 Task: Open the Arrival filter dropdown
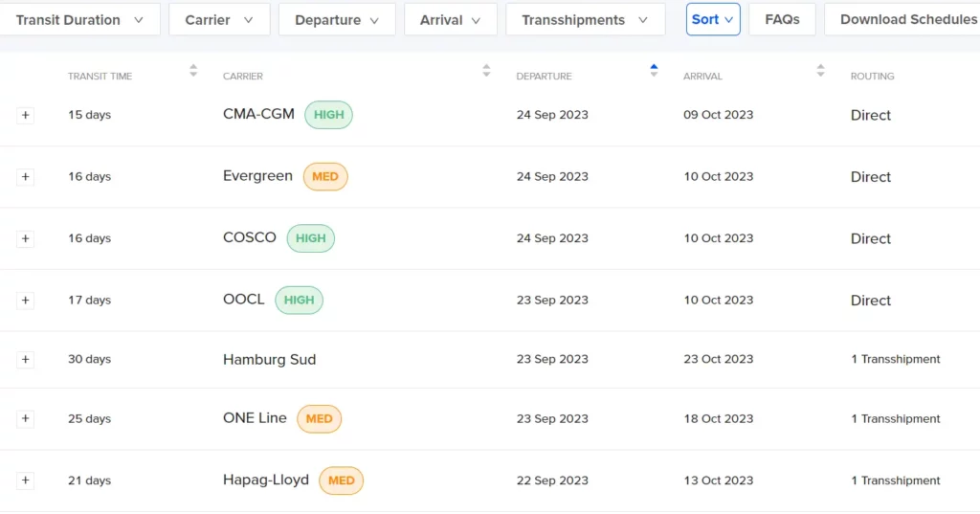(x=451, y=20)
